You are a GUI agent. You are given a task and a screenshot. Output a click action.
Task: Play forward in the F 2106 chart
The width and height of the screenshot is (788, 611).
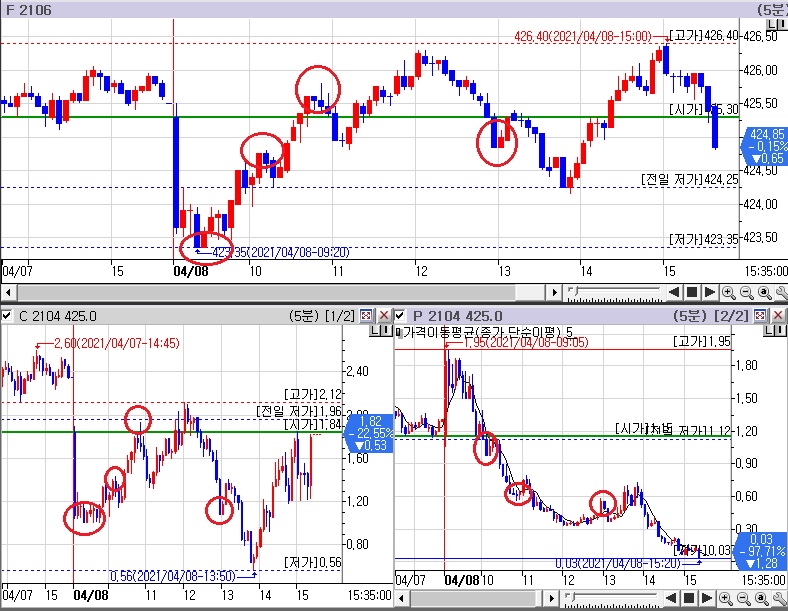click(710, 292)
